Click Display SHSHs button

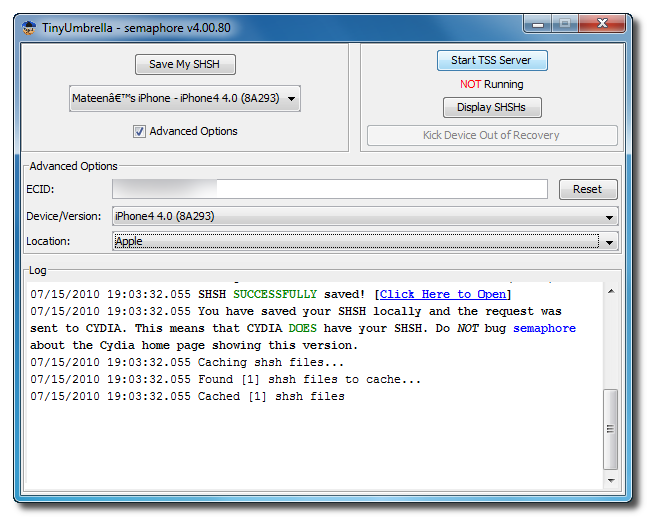click(x=492, y=107)
